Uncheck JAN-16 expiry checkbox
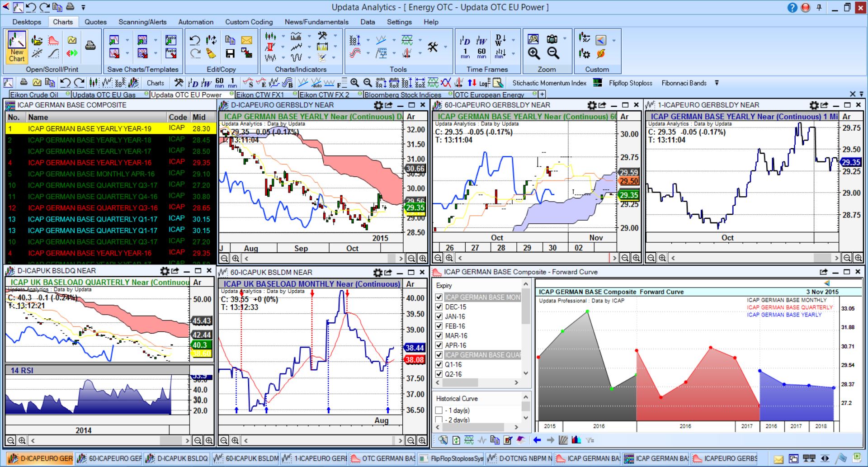 [439, 316]
